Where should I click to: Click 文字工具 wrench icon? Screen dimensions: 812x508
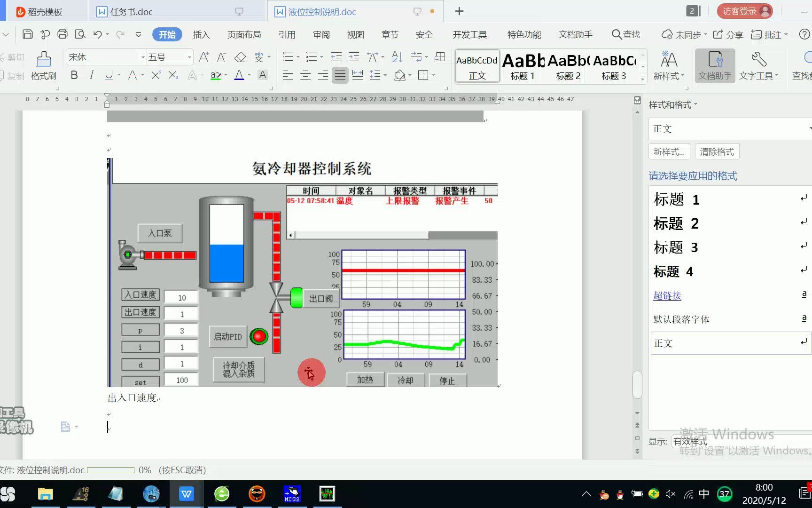(758, 65)
